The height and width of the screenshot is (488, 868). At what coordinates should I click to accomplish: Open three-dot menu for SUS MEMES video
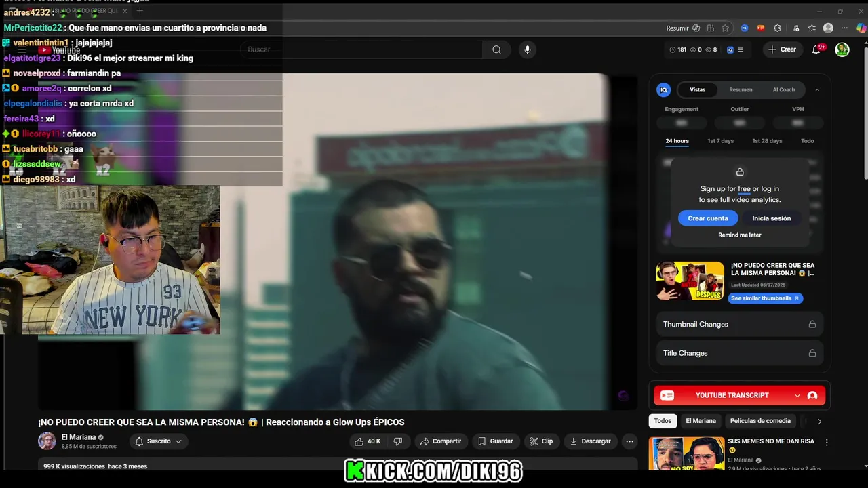[827, 442]
